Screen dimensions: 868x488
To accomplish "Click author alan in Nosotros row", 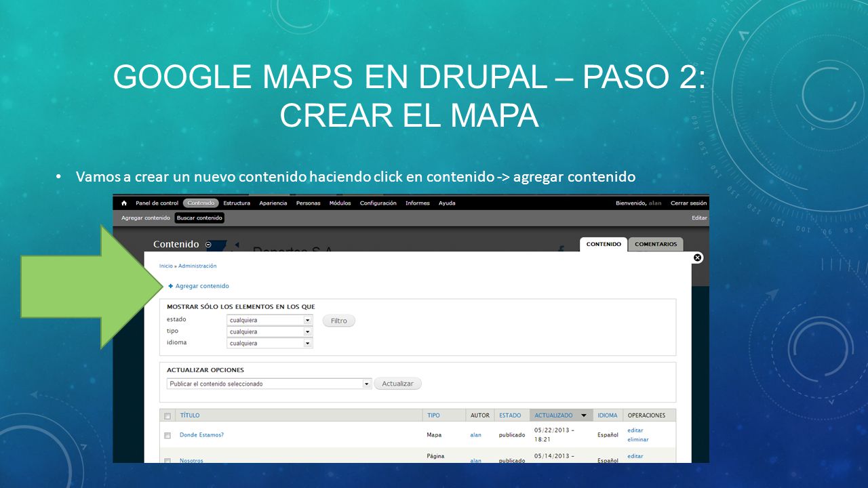I will point(475,461).
